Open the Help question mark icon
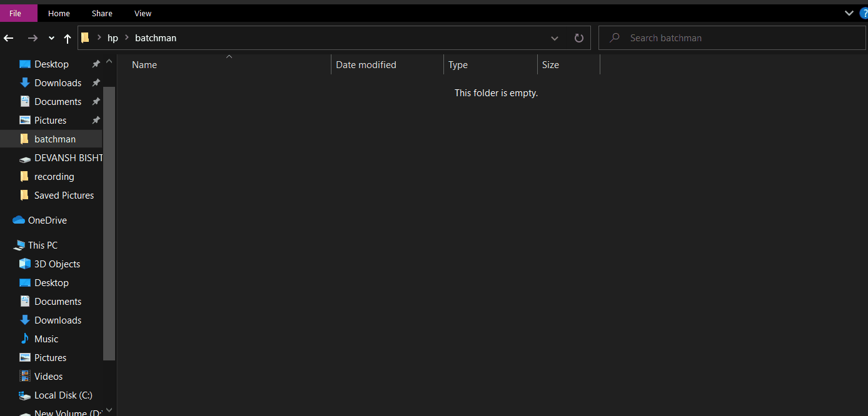 click(x=864, y=13)
